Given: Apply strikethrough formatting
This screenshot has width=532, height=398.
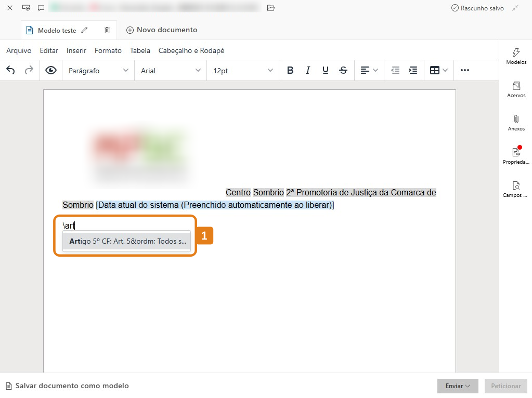Looking at the screenshot, I should 343,70.
